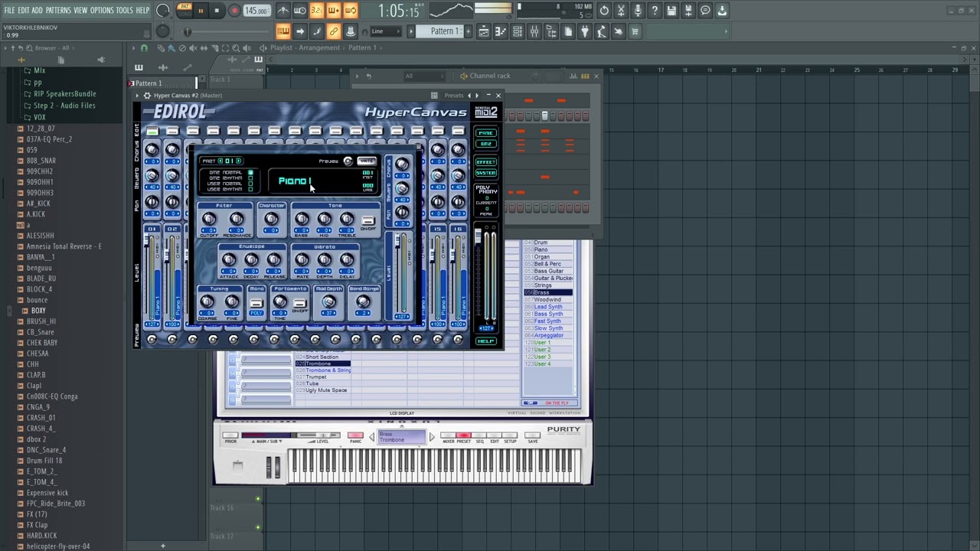This screenshot has width=980, height=551.
Task: Click the PANE button in Hyper Canvas
Action: (x=486, y=133)
